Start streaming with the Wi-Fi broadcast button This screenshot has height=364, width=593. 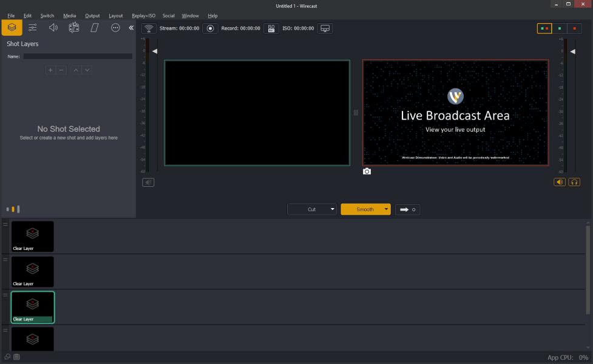click(149, 29)
